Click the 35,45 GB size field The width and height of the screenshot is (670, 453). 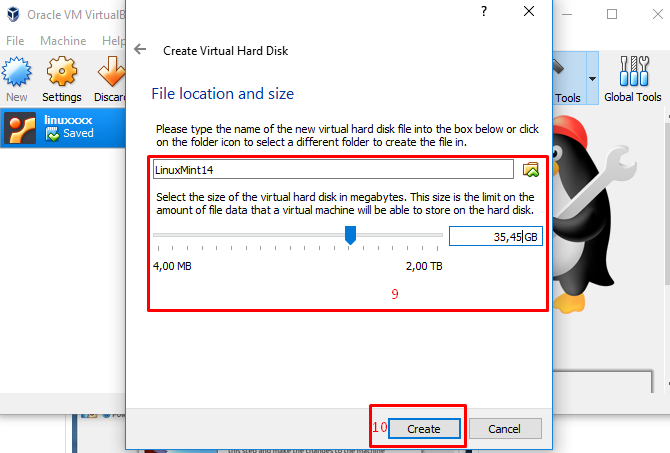[496, 236]
